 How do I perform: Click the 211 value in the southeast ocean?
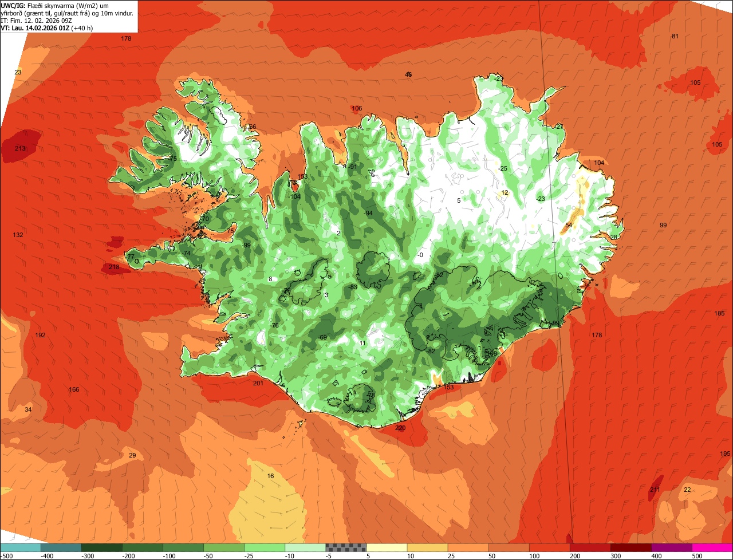(655, 490)
